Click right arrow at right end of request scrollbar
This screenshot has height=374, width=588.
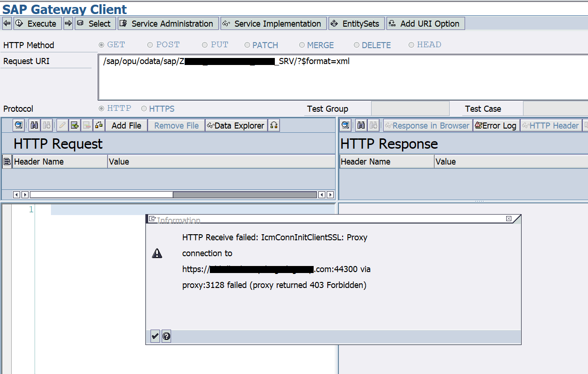pos(330,194)
